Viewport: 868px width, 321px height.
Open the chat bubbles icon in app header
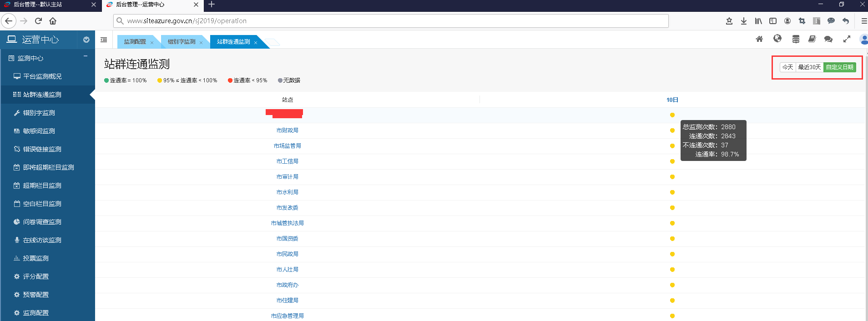(x=828, y=39)
